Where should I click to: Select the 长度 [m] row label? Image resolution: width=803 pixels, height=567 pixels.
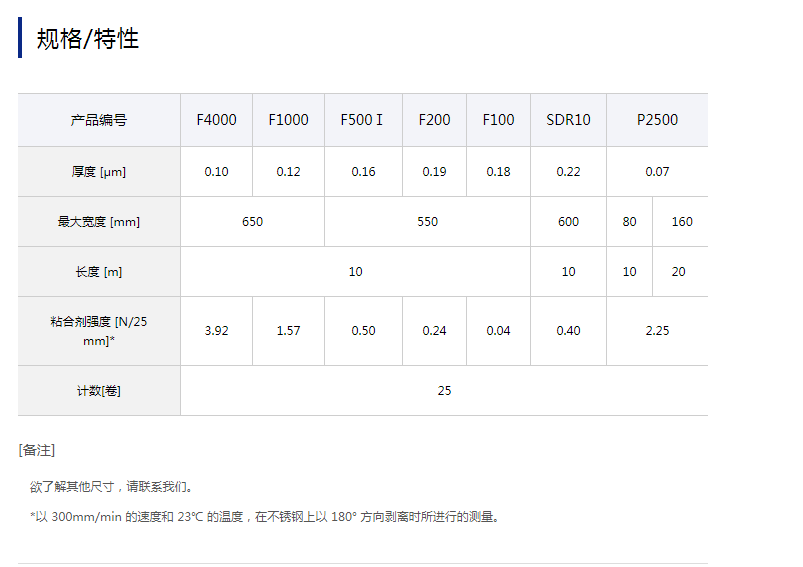(x=99, y=272)
